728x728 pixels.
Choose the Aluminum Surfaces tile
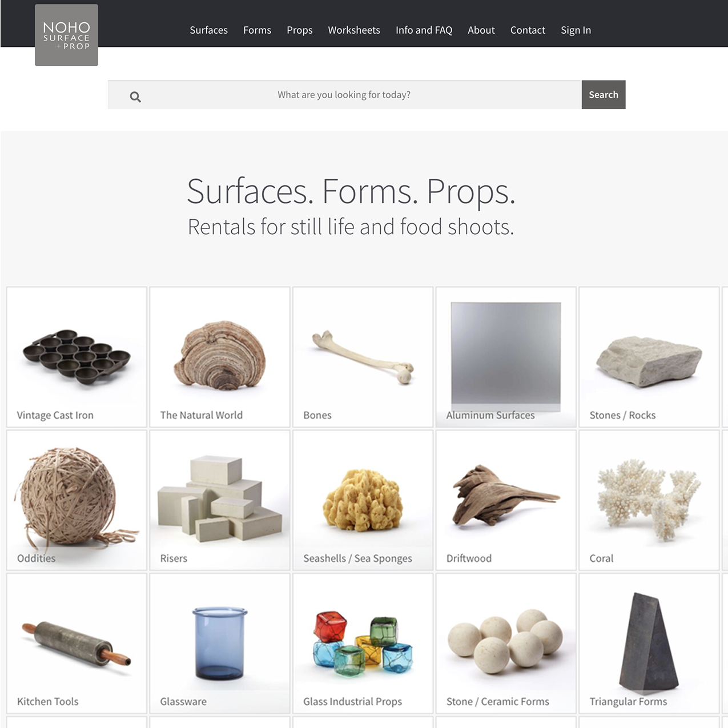[506, 357]
